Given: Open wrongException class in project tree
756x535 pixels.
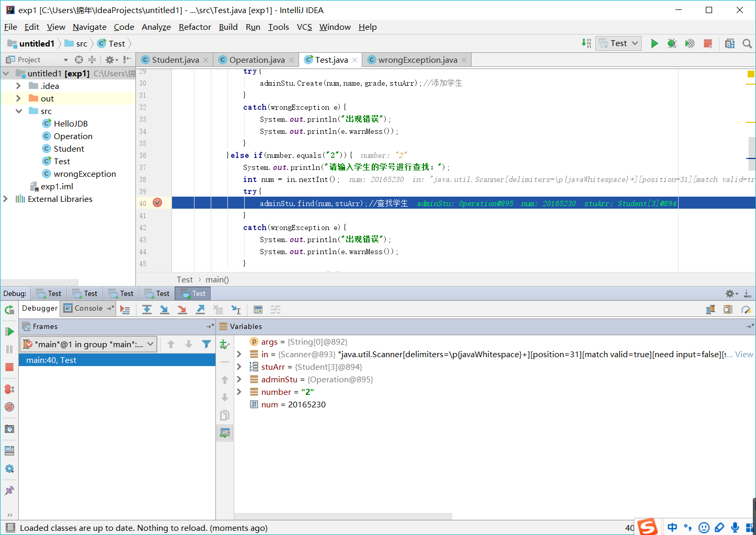Looking at the screenshot, I should point(85,174).
